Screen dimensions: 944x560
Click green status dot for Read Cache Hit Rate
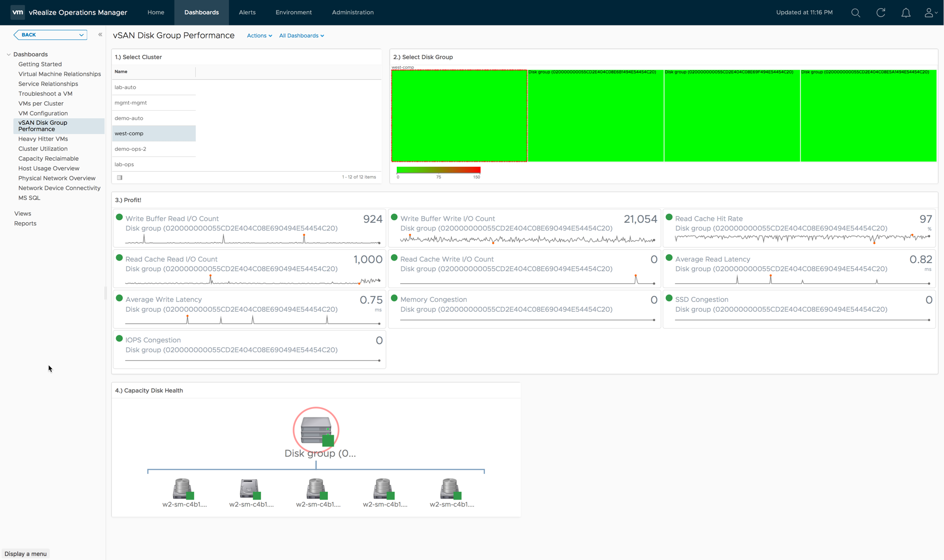(669, 217)
